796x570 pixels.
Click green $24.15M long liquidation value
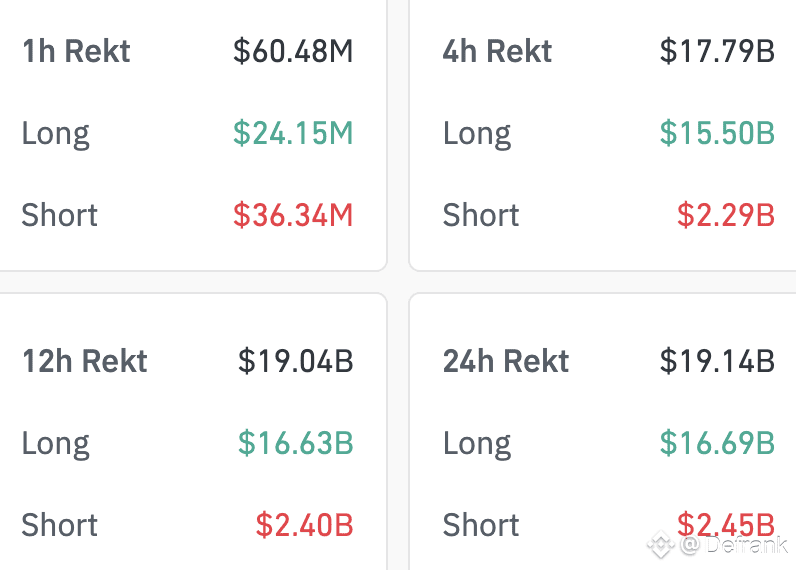(x=293, y=133)
